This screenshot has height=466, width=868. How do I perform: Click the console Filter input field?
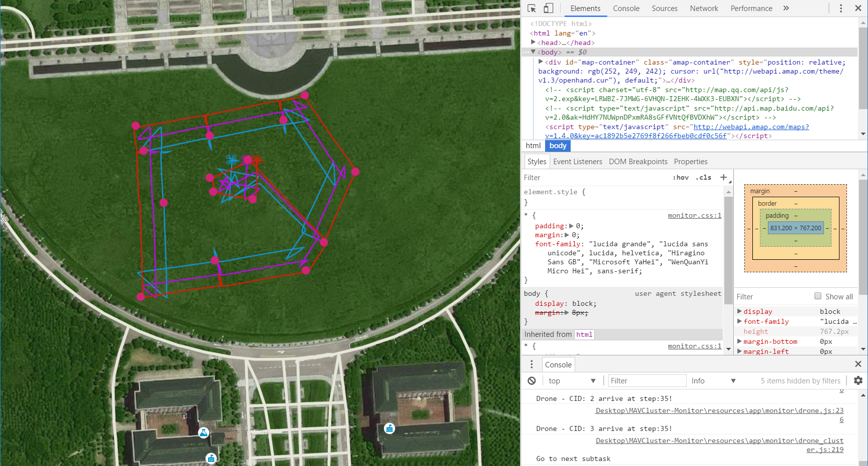click(647, 381)
